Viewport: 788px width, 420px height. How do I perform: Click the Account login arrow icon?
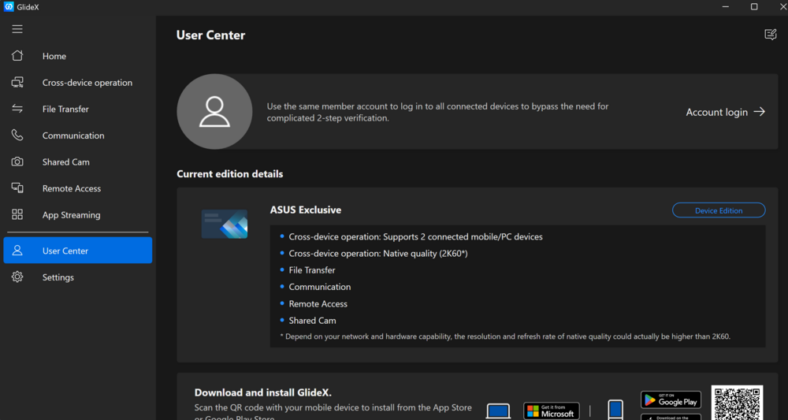[x=759, y=112]
